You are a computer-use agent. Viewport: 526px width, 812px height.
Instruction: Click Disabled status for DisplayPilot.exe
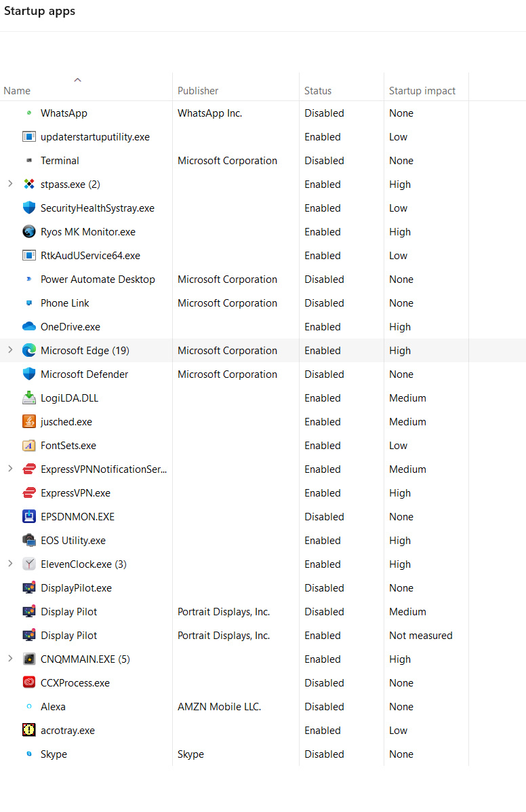point(324,587)
